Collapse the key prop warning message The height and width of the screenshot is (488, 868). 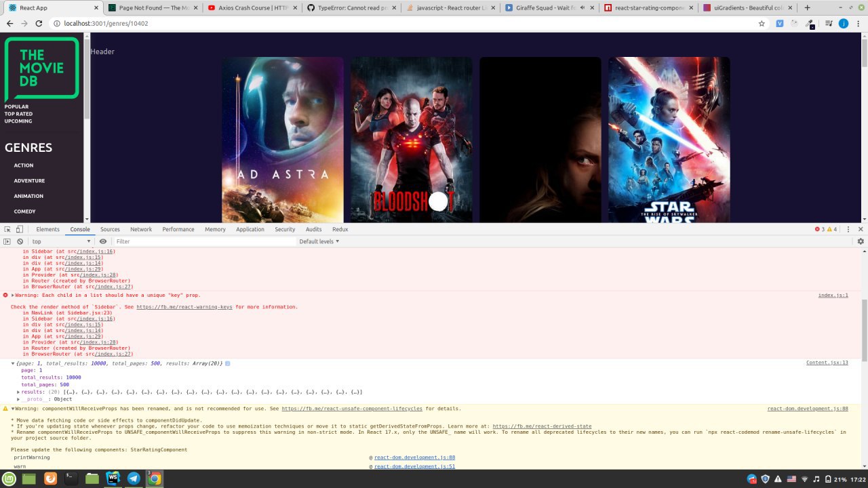click(x=13, y=296)
